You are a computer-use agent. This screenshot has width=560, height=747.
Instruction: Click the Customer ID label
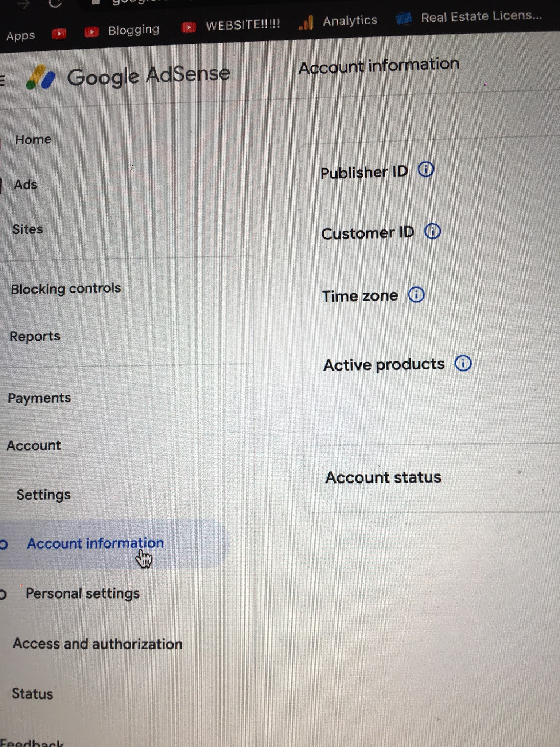pyautogui.click(x=367, y=233)
